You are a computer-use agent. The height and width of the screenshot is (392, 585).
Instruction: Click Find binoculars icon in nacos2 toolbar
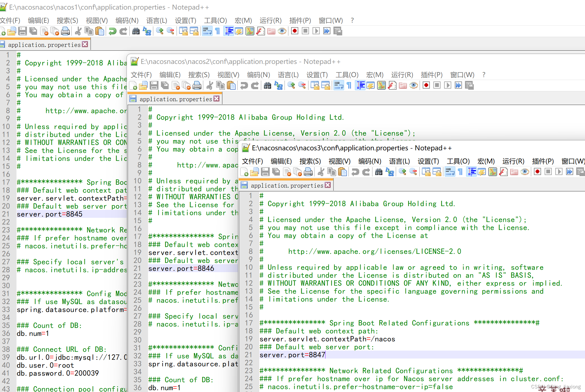[x=267, y=85]
